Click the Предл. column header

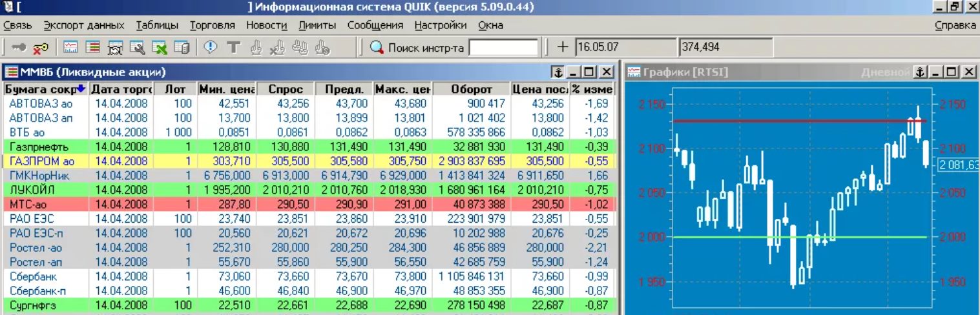coord(344,89)
